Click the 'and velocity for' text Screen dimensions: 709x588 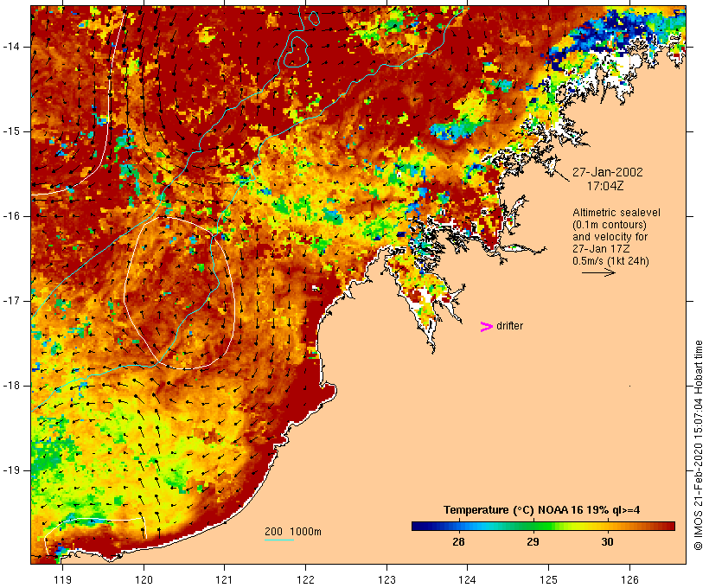tap(610, 237)
